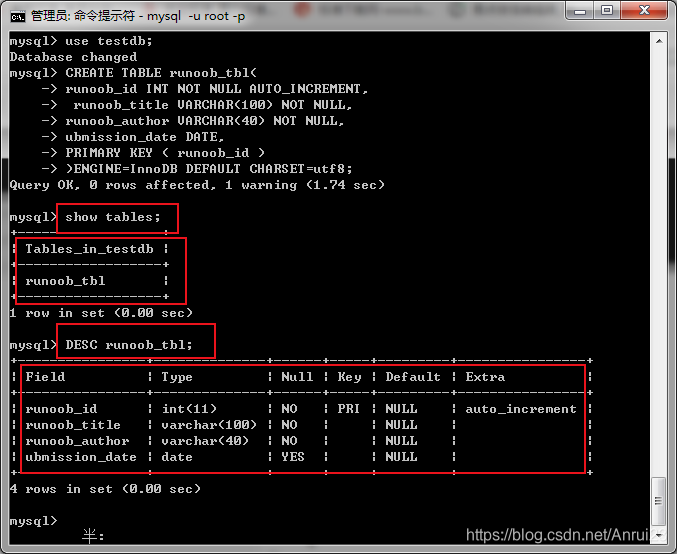677x554 pixels.
Task: Click the 'show tables;' command
Action: tap(113, 217)
